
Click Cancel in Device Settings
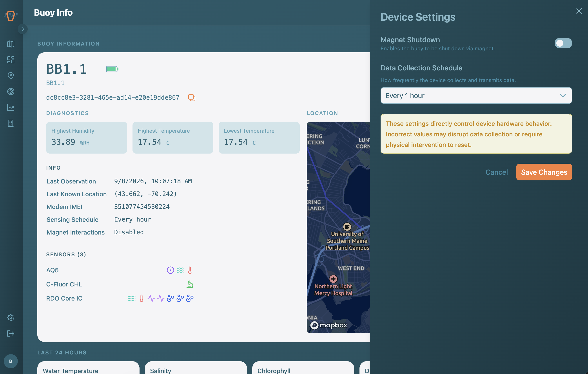pyautogui.click(x=496, y=172)
